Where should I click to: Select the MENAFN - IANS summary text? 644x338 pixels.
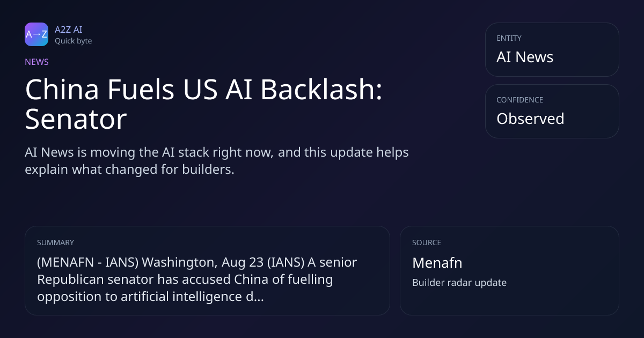tap(197, 279)
